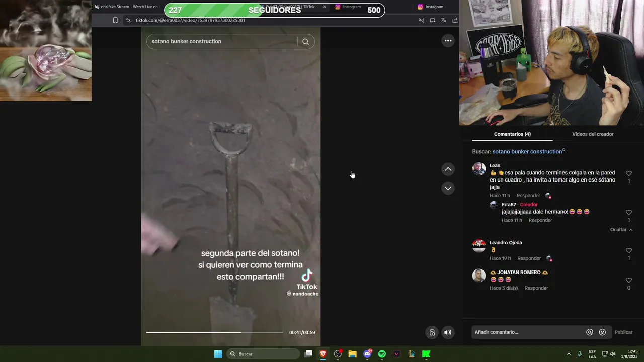Bookmark page icon in address bar
This screenshot has height=362, width=644.
[x=115, y=20]
